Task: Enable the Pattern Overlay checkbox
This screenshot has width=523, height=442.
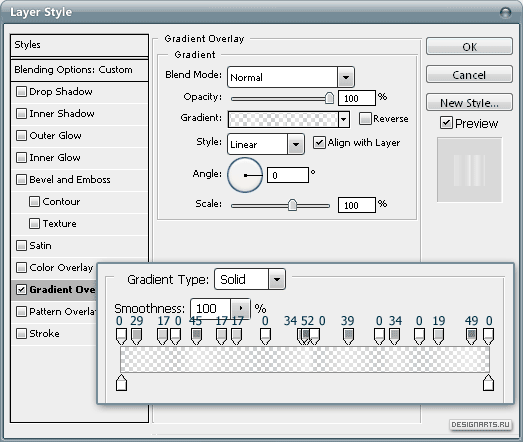Action: point(21,312)
